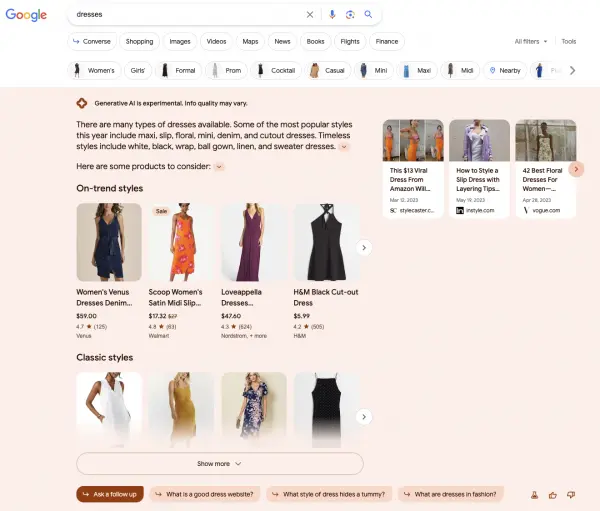The width and height of the screenshot is (600, 511).
Task: Click the Labs flask icon
Action: point(535,495)
